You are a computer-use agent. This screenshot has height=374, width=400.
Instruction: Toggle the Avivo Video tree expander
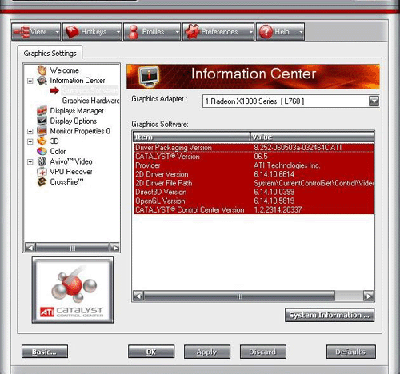(30, 162)
